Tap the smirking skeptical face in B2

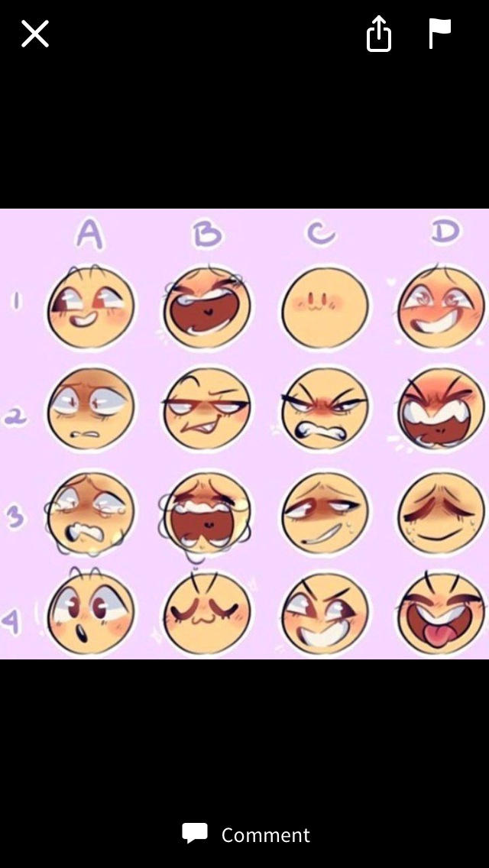click(x=207, y=409)
